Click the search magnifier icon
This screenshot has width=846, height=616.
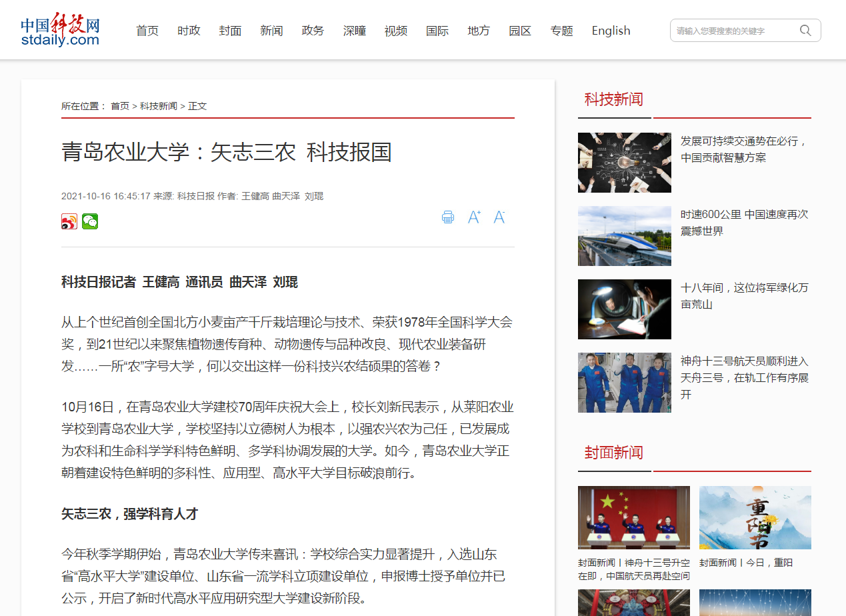805,31
